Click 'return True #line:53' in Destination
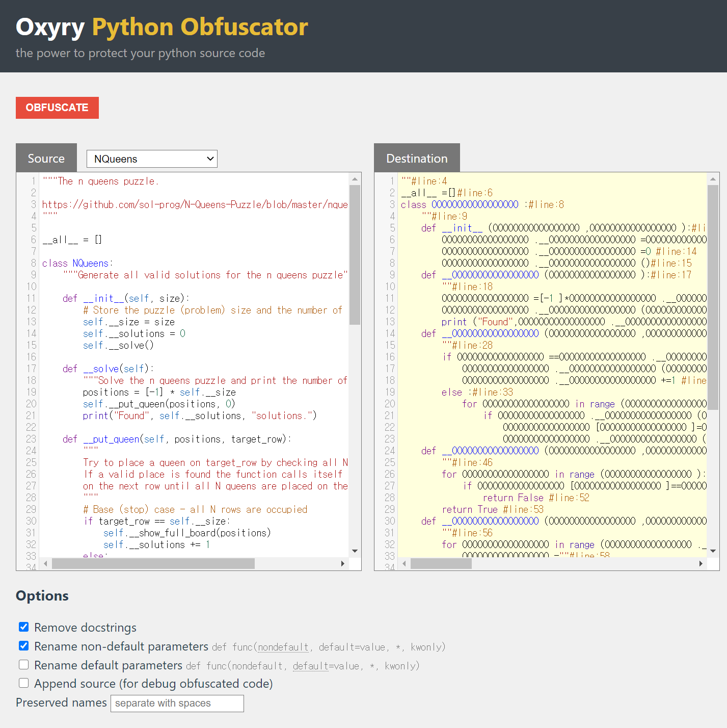The height and width of the screenshot is (728, 727). click(x=493, y=509)
